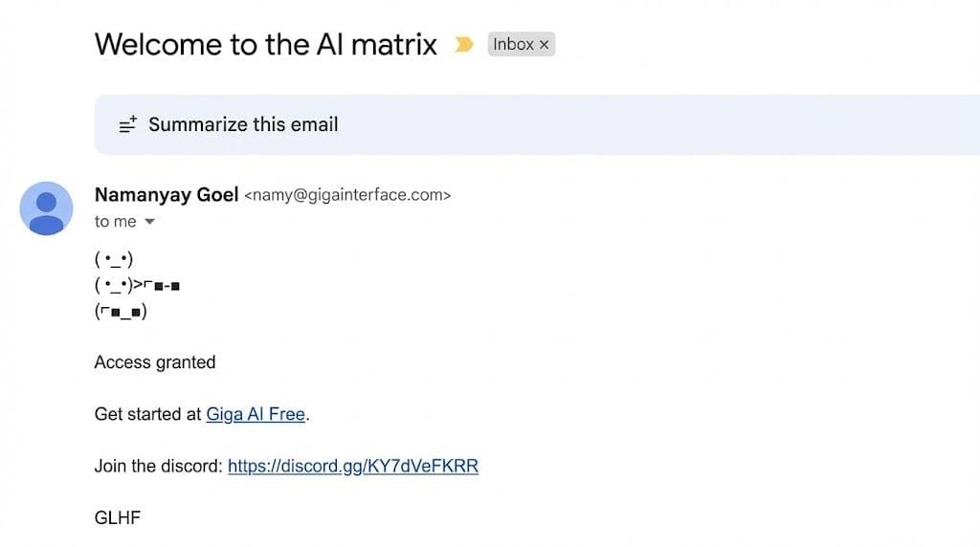Click sender name Namanyay Goel

(x=167, y=195)
